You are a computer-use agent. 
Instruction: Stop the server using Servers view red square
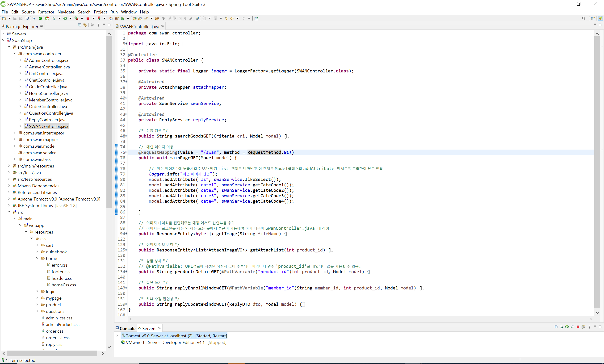(578, 327)
